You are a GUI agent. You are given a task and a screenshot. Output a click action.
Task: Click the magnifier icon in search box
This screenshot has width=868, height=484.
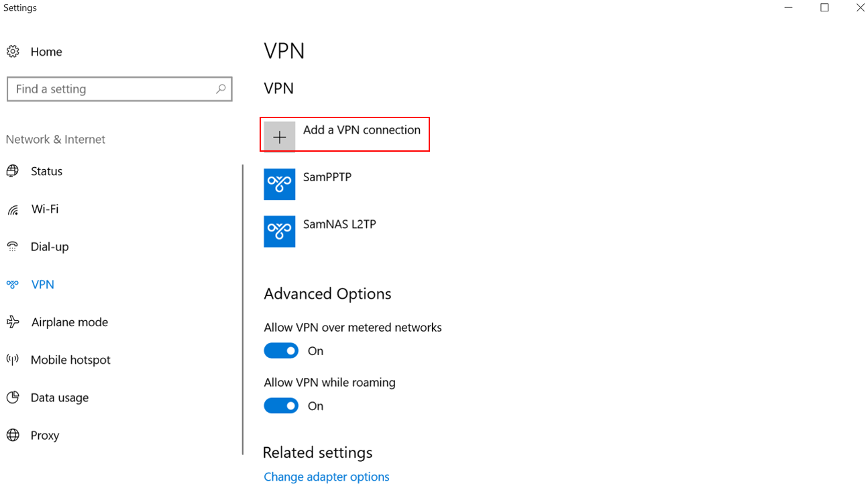(221, 89)
